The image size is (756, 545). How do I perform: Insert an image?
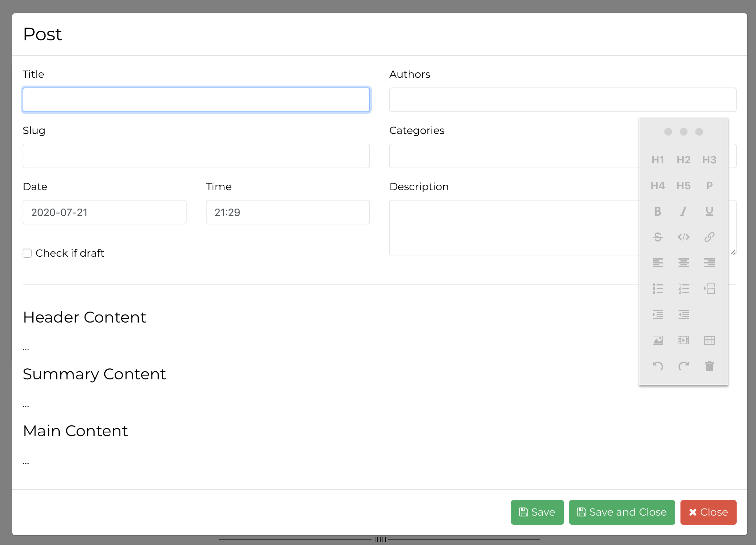(657, 340)
